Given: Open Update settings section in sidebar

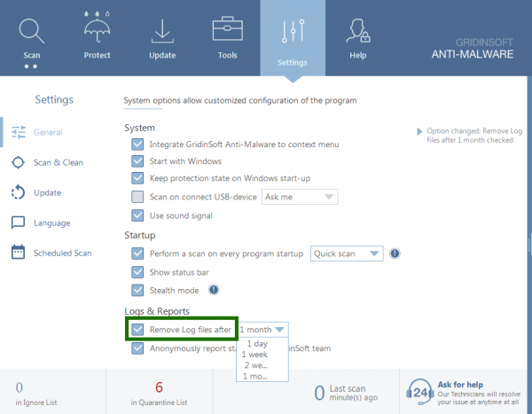Looking at the screenshot, I should (48, 192).
